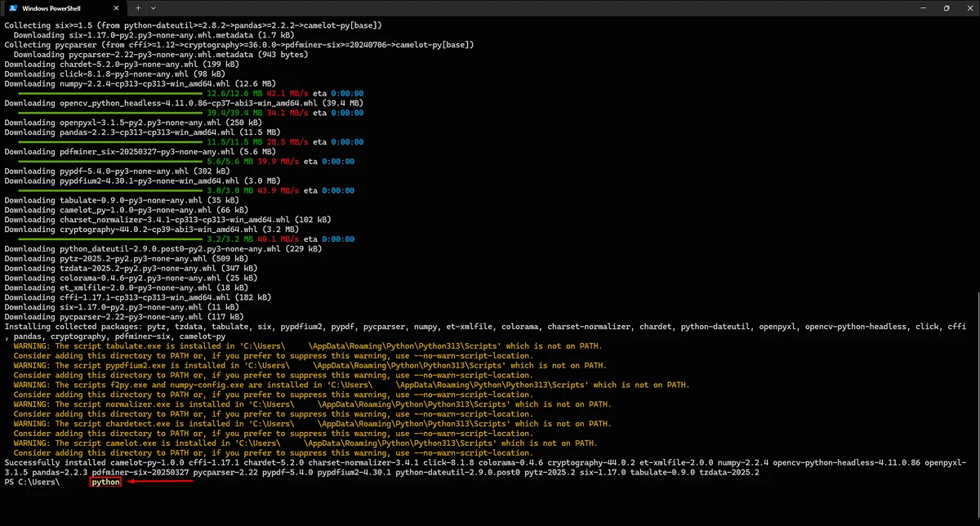Maximize the PowerShell window
Screen dimensions: 980x526
pyautogui.click(x=947, y=8)
